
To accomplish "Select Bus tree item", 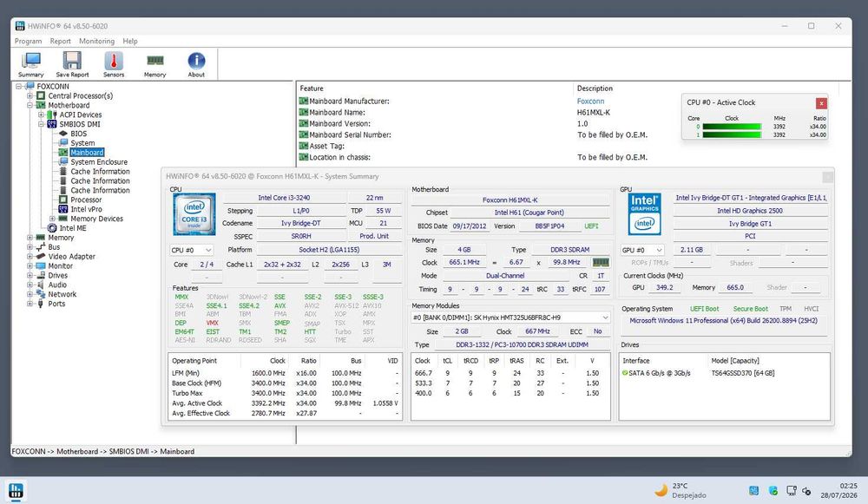I will point(54,246).
